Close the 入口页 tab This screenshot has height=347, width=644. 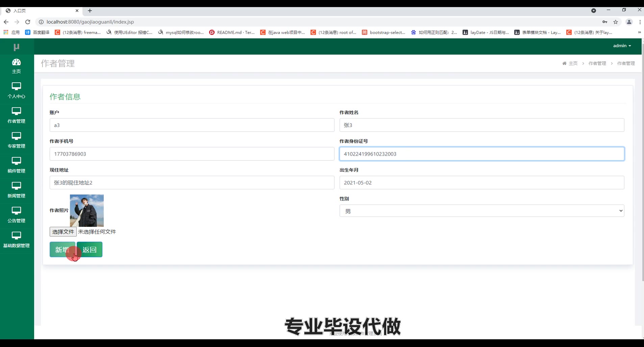(x=77, y=11)
